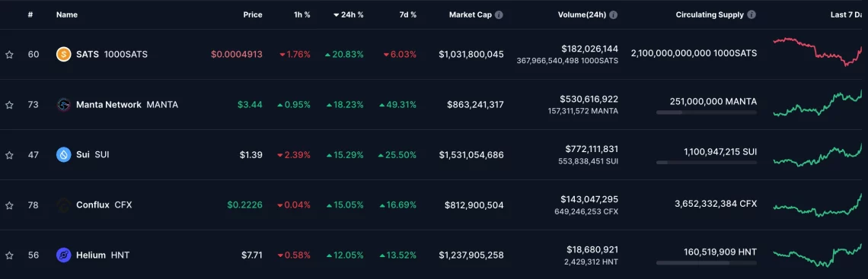
Task: Sort by the # rank column header
Action: pos(31,15)
